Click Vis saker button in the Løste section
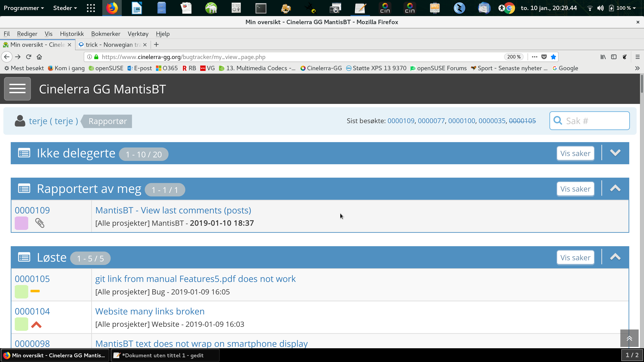This screenshot has height=362, width=644. 575,258
